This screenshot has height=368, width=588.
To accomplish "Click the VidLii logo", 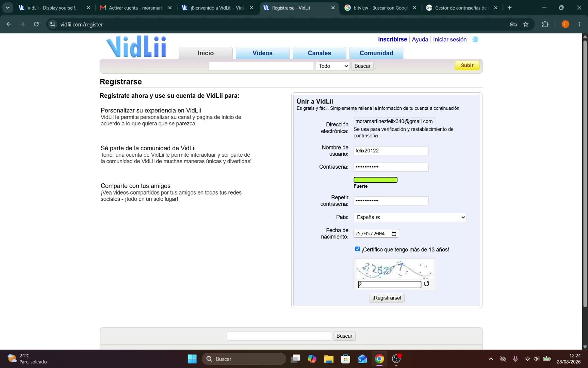I will tap(136, 47).
